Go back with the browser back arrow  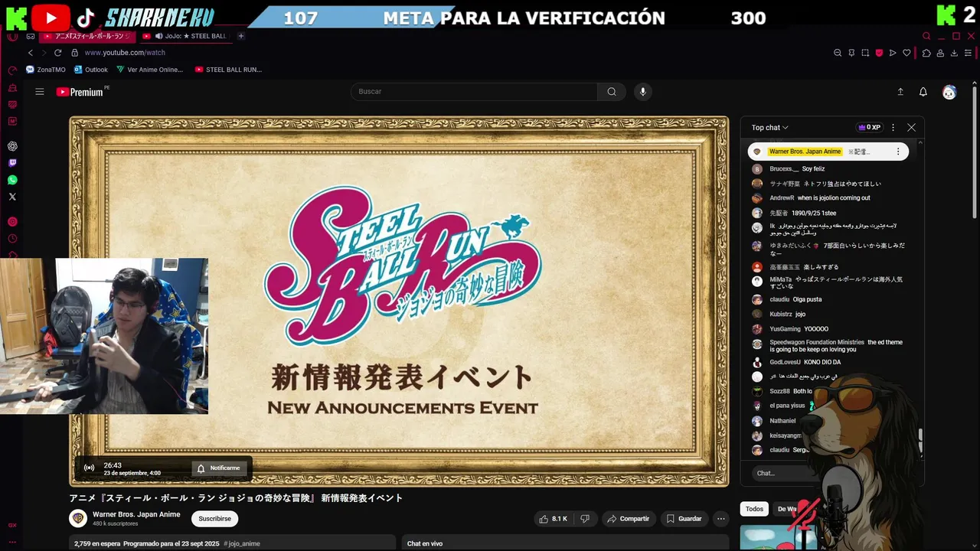[31, 53]
